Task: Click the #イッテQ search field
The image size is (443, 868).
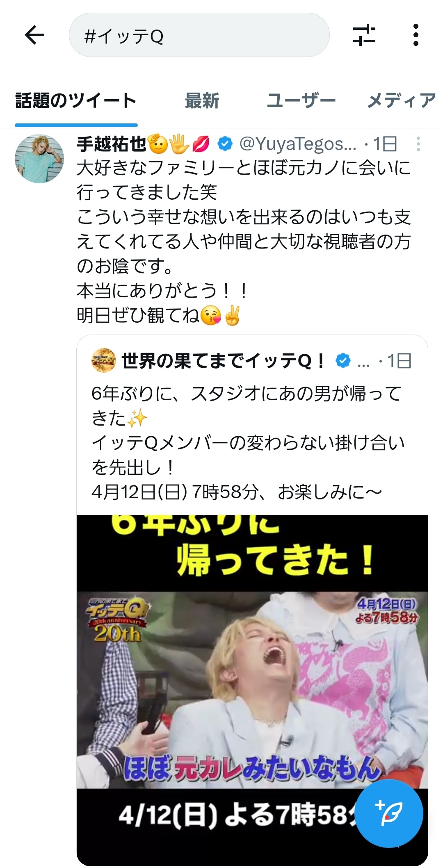Action: (199, 35)
